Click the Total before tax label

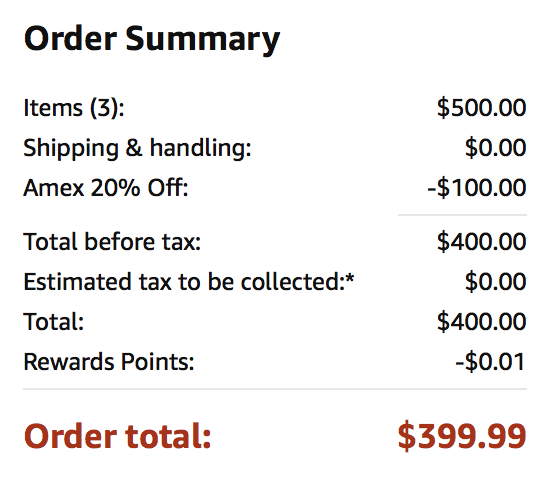pos(112,242)
